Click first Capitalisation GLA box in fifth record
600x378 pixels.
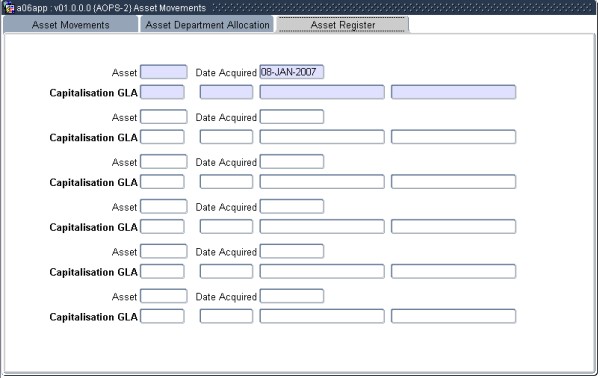pos(162,271)
